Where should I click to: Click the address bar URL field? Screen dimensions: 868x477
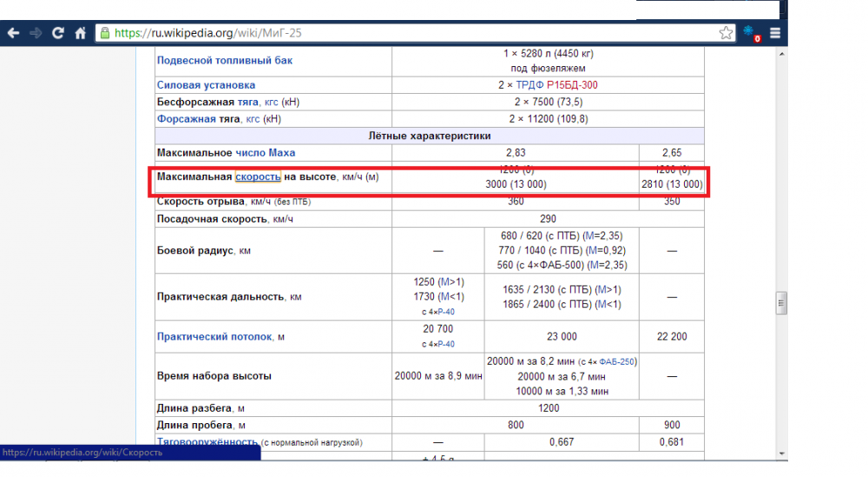pyautogui.click(x=415, y=33)
